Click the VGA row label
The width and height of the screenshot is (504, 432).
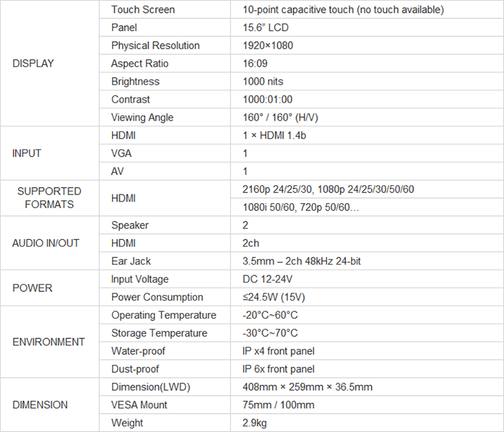click(x=122, y=153)
